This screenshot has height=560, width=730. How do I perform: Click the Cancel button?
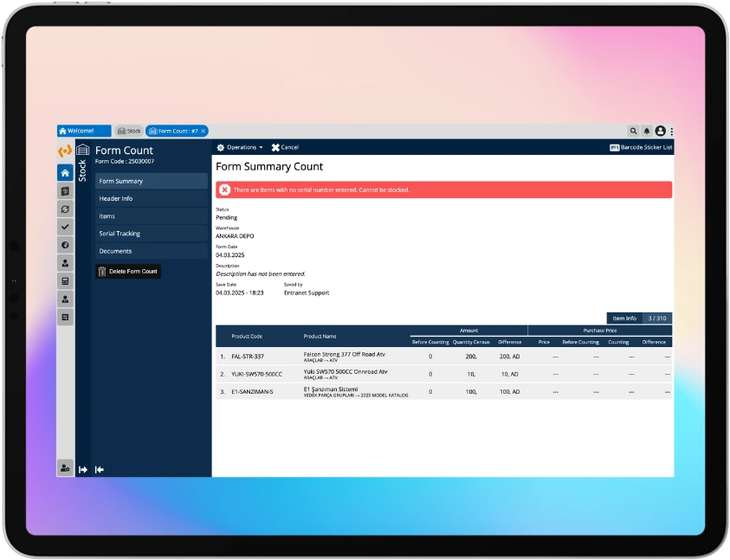coord(285,146)
